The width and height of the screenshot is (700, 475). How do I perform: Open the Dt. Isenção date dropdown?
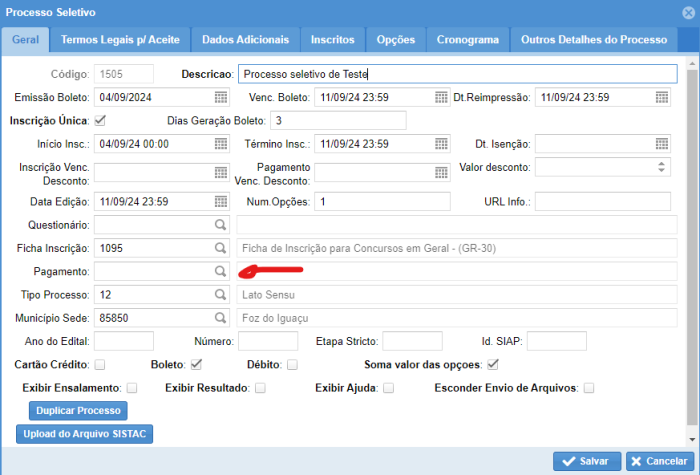661,144
